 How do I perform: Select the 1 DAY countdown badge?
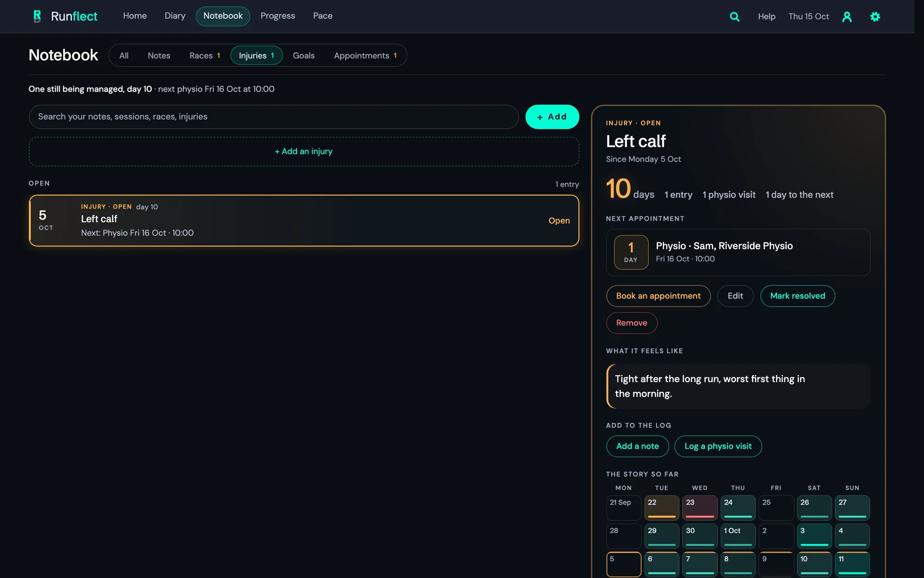(x=631, y=252)
